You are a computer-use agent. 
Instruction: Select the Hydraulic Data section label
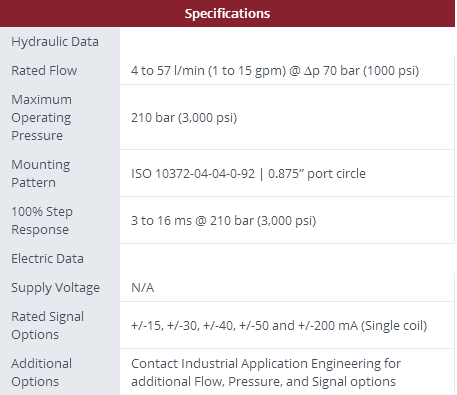click(x=55, y=42)
